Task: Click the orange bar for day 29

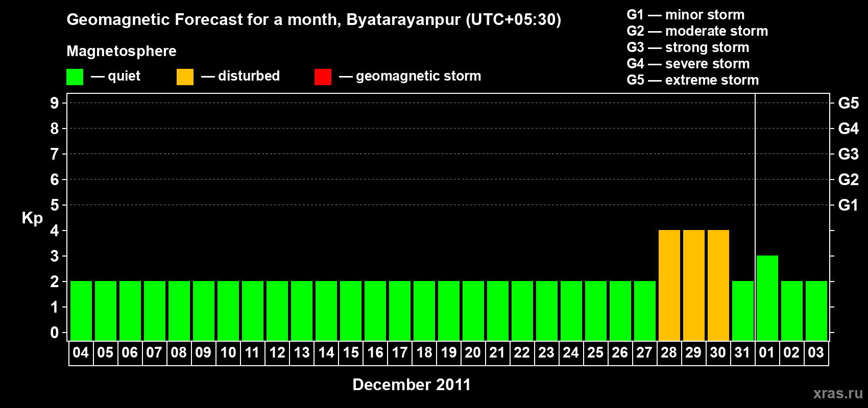Action: coord(694,285)
